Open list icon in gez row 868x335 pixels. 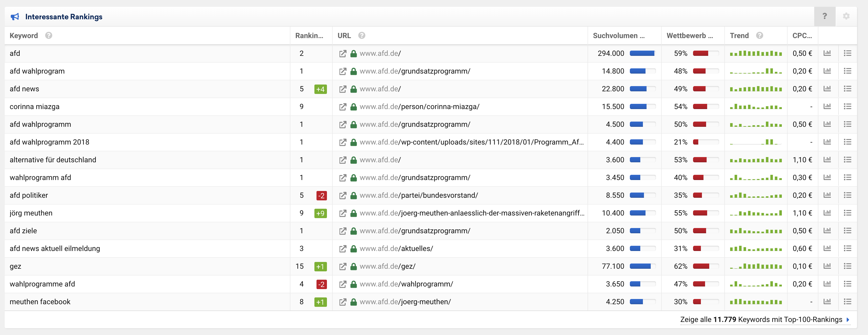coord(847,266)
